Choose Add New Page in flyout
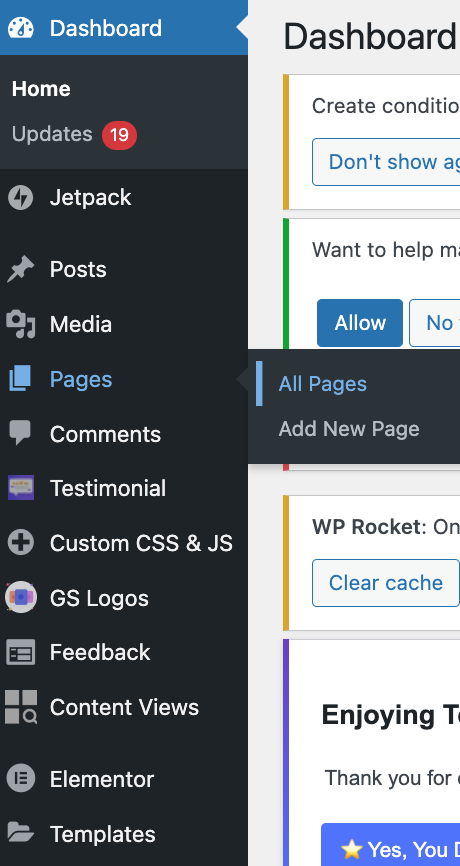460x866 pixels. [x=349, y=429]
